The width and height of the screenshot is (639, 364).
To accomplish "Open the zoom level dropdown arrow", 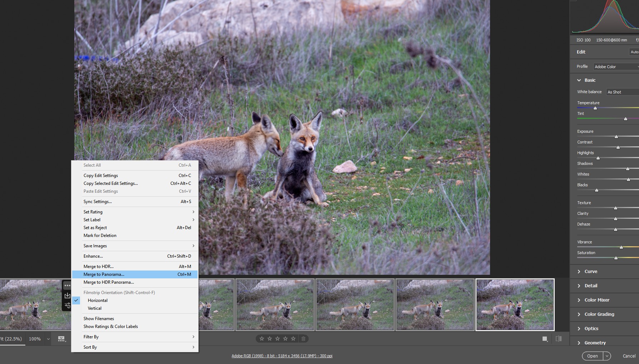I will pyautogui.click(x=48, y=339).
